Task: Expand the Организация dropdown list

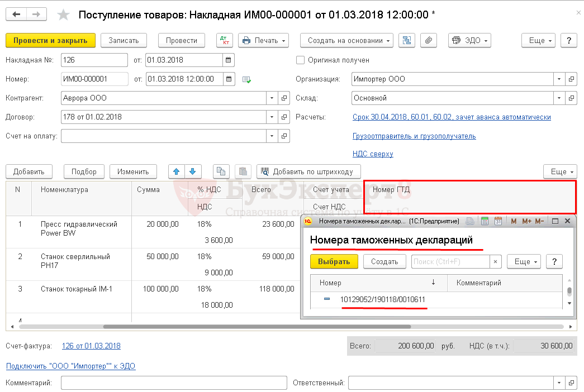Action: [x=559, y=79]
